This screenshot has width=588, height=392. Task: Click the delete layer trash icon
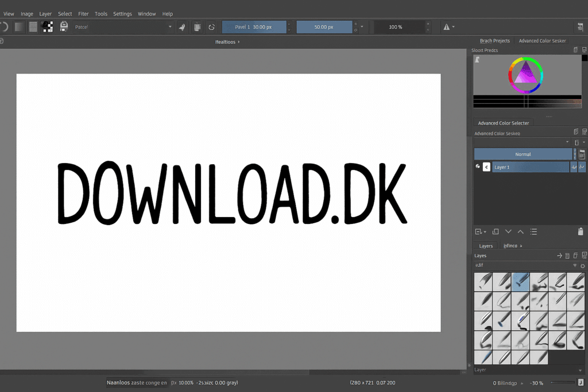tap(581, 231)
